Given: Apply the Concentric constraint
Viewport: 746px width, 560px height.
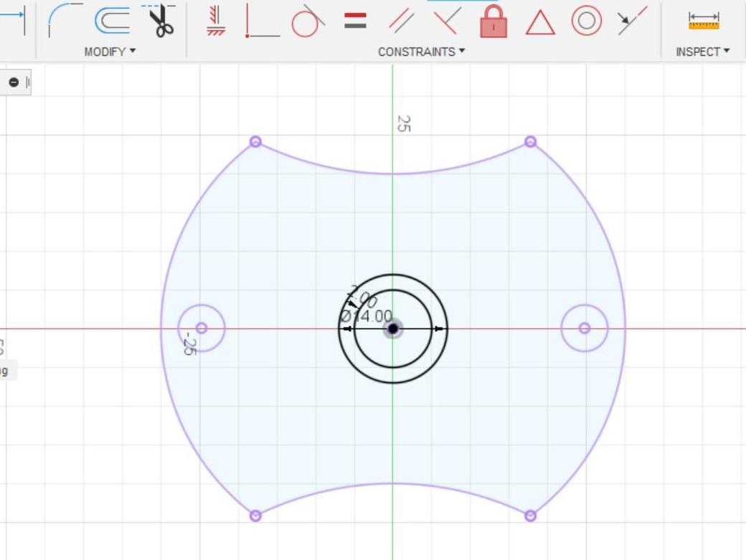Looking at the screenshot, I should pos(586,21).
